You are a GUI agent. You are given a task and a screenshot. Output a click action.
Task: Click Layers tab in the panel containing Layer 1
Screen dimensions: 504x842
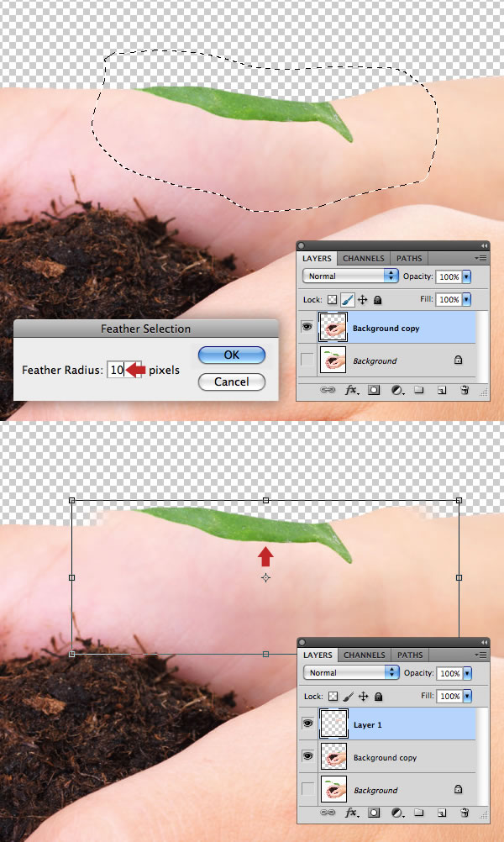[x=318, y=655]
